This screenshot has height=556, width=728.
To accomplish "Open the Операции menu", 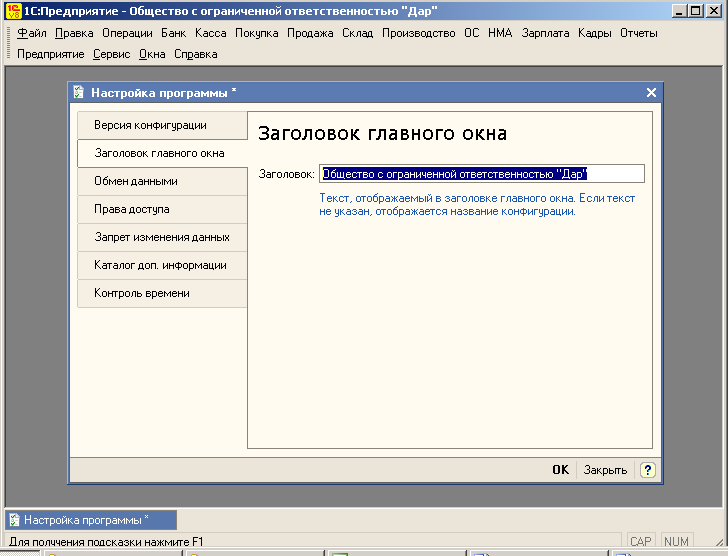I will coord(127,33).
